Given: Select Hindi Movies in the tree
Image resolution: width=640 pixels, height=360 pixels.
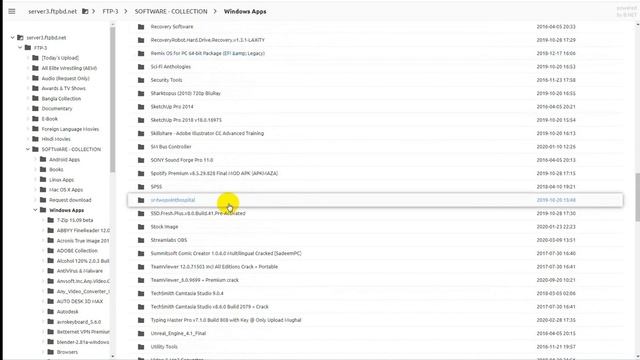Looking at the screenshot, I should pos(56,139).
